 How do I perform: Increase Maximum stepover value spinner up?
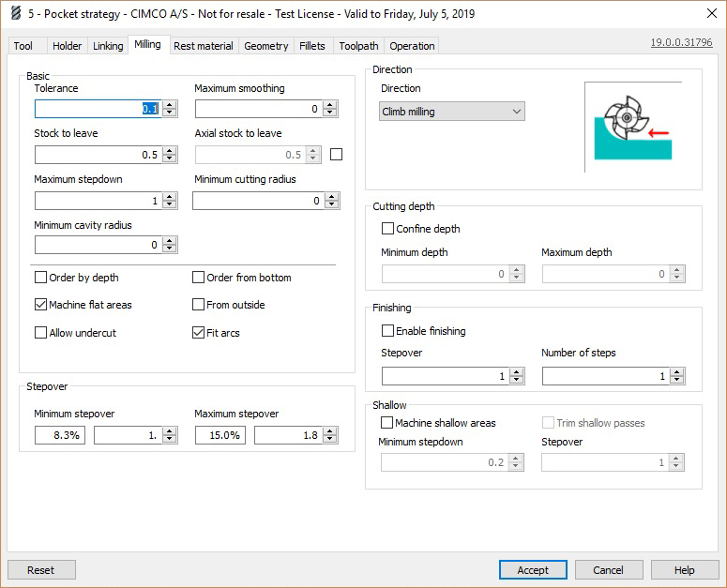pyautogui.click(x=329, y=431)
